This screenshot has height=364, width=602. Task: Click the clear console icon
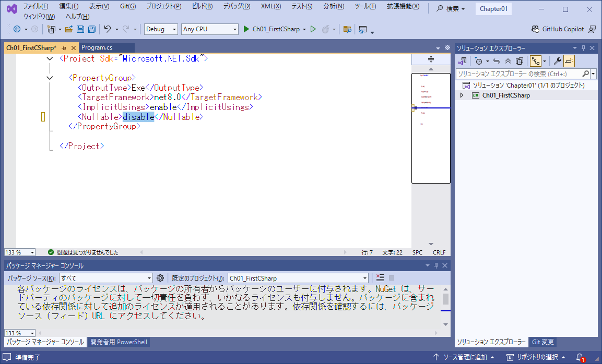coord(380,278)
